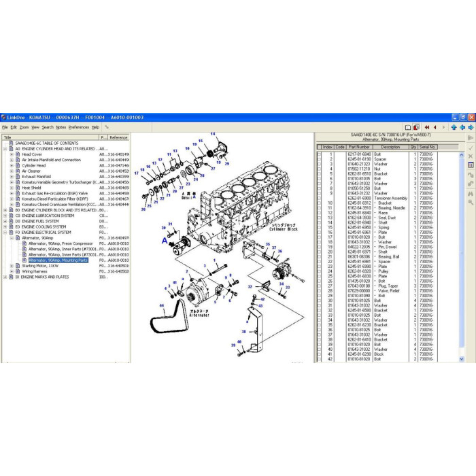Expand E0 ENGINE COOLING SYSTEM node
Image resolution: width=476 pixels, height=476 pixels.
tap(5, 226)
